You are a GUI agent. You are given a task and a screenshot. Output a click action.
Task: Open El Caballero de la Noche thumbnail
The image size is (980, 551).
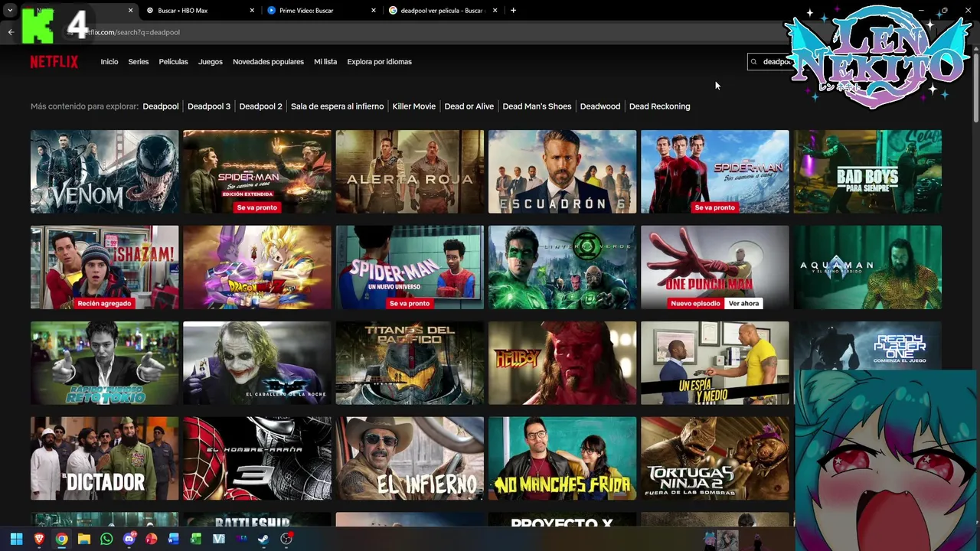(x=257, y=363)
